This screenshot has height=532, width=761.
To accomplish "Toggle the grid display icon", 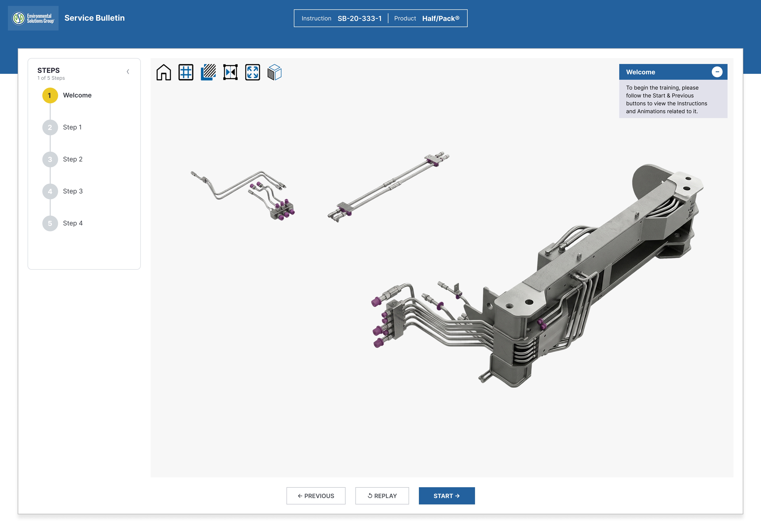I will coord(186,72).
